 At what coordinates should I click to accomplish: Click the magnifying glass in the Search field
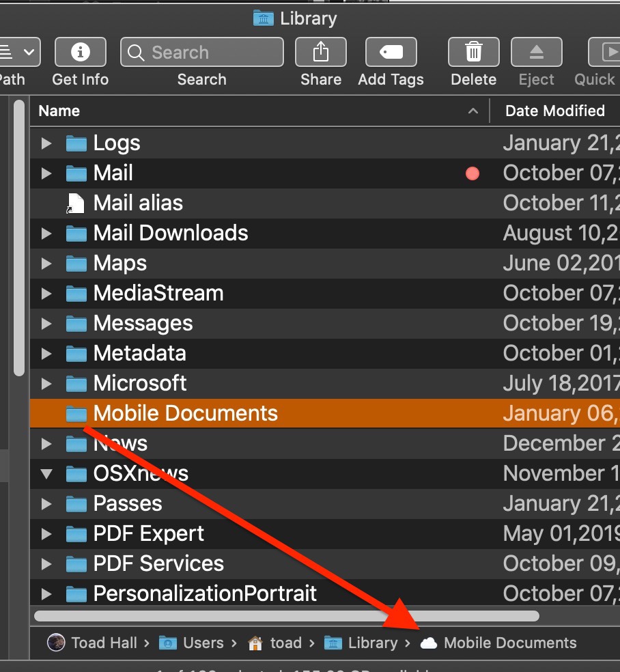point(137,52)
